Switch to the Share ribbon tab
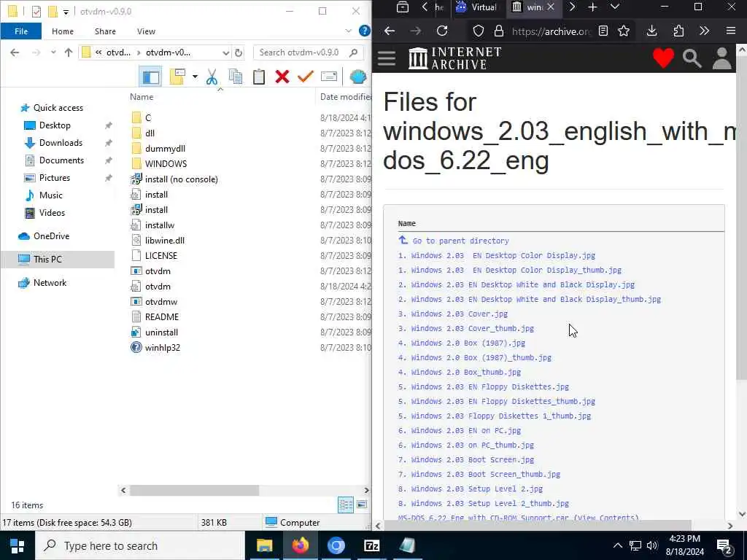Screen dimensions: 747x560 click(105, 31)
